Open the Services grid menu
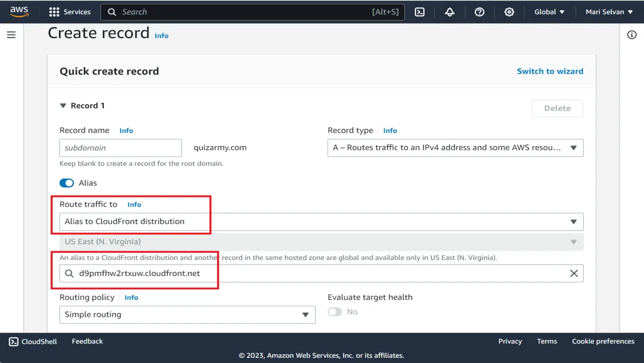The width and height of the screenshot is (644, 363). click(70, 12)
